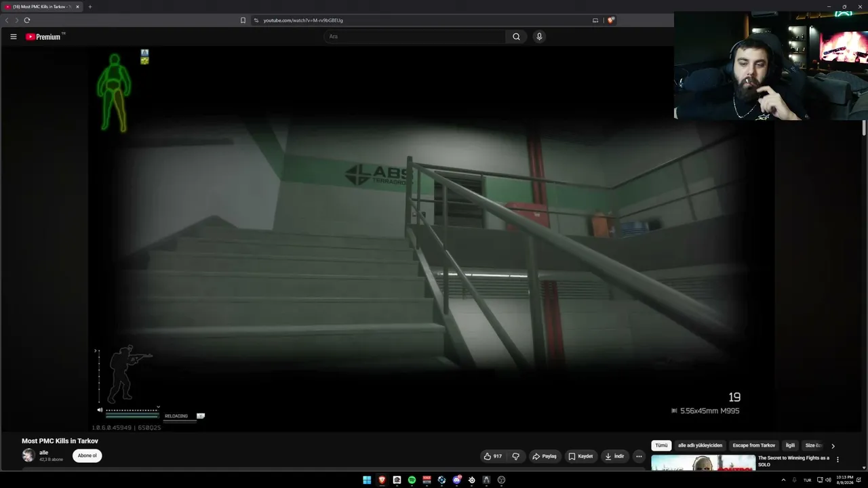Open the alle channel name link
This screenshot has height=488, width=868.
[43, 452]
